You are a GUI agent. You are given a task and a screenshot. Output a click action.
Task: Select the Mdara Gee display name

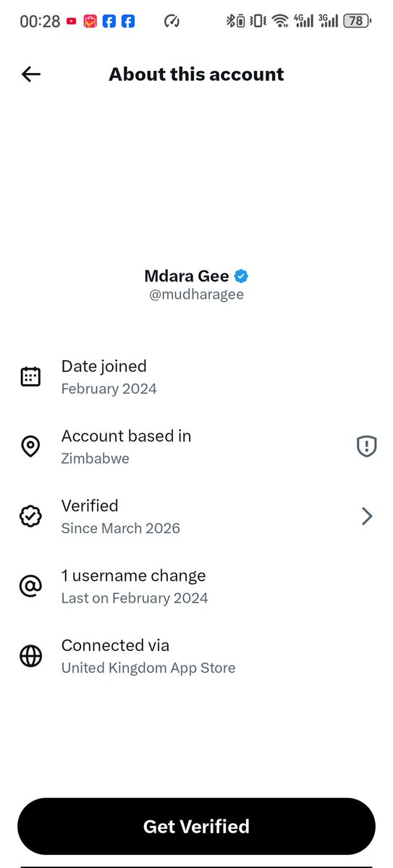[187, 276]
